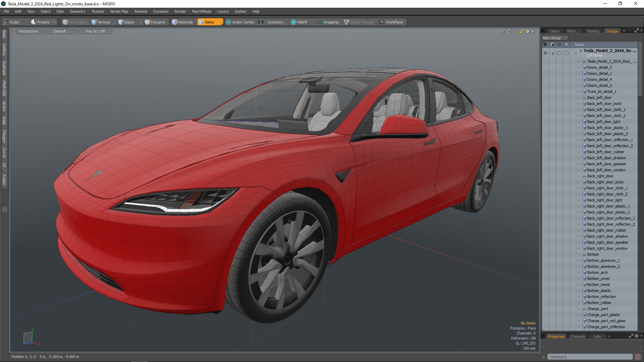Select Bottom_arch item
Image resolution: width=644 pixels, height=362 pixels.
point(597,273)
